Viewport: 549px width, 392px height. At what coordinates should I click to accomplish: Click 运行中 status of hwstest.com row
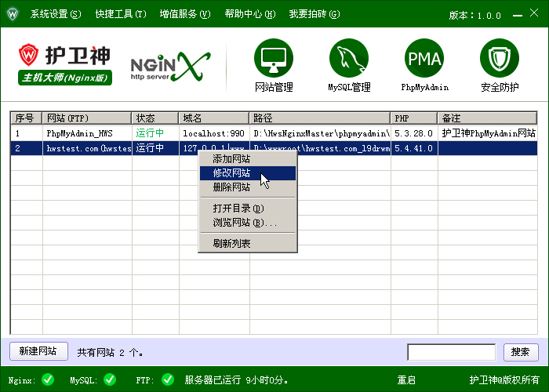pyautogui.click(x=150, y=148)
